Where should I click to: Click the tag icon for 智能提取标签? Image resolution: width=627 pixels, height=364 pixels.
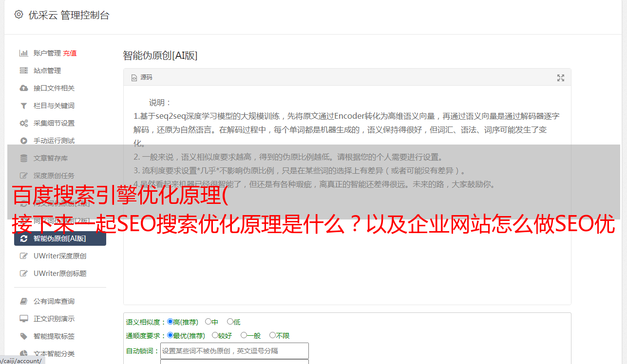[x=23, y=336]
